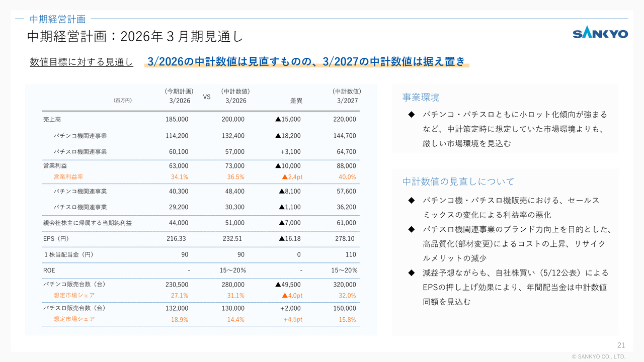
Task: Click the operating profit value 63,000
Action: point(179,166)
